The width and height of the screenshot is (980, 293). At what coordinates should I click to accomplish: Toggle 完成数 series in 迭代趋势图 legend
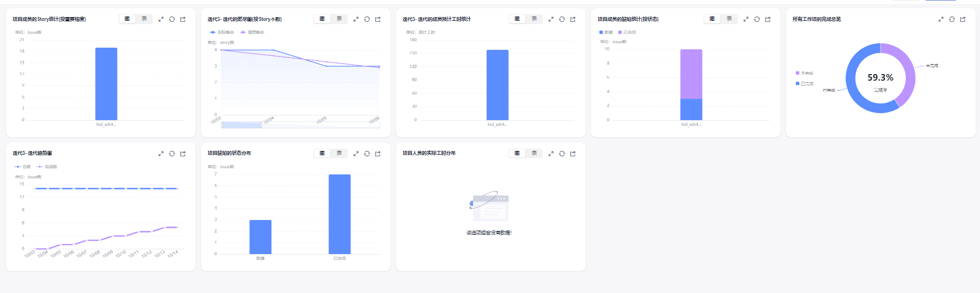(x=47, y=167)
